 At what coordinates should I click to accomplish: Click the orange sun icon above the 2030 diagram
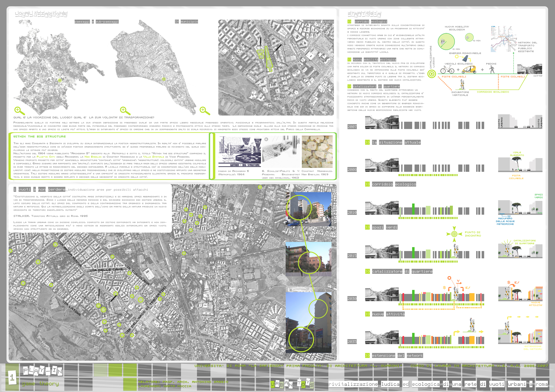click(449, 278)
